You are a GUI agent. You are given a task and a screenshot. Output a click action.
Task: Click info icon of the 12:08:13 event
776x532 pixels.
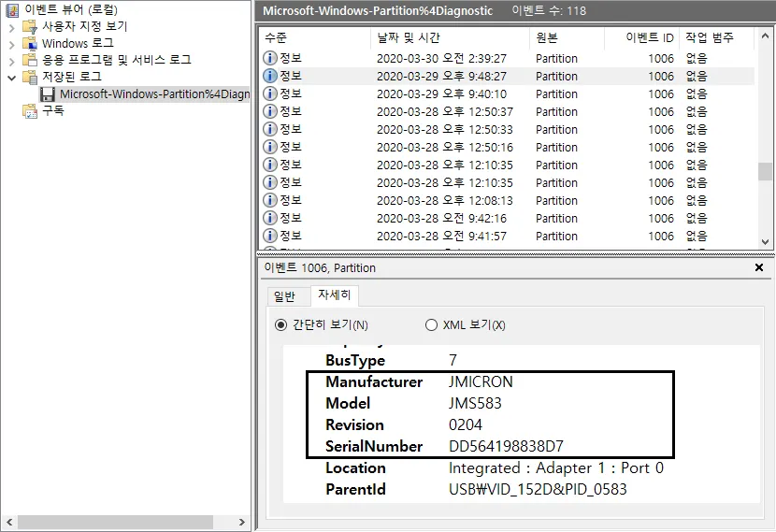pyautogui.click(x=269, y=200)
